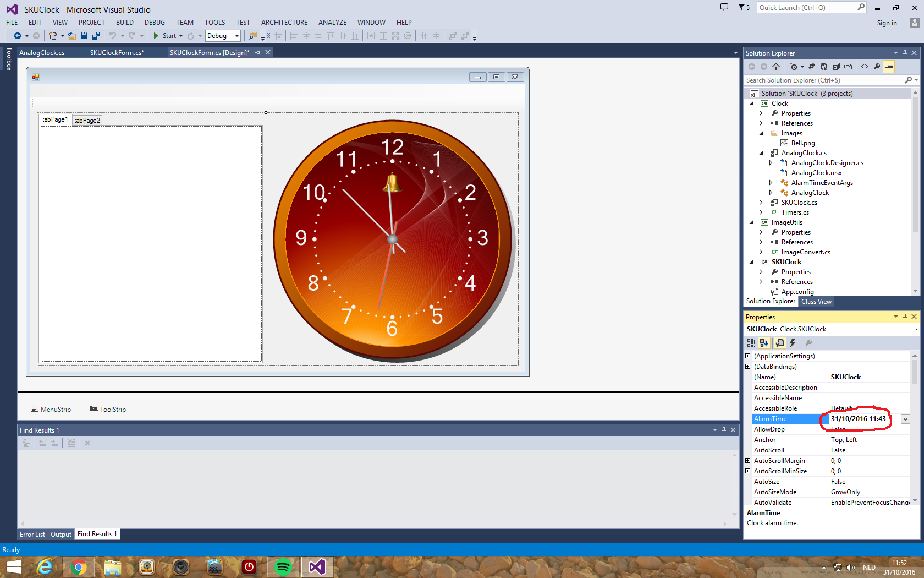The image size is (924, 578).
Task: Open the FILE menu
Action: click(12, 23)
